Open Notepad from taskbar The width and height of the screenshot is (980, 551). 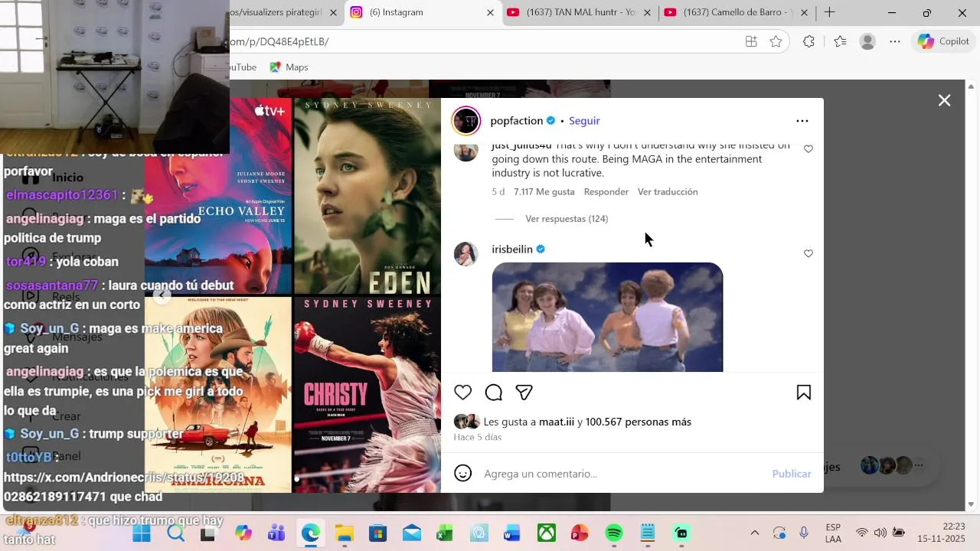(x=648, y=533)
